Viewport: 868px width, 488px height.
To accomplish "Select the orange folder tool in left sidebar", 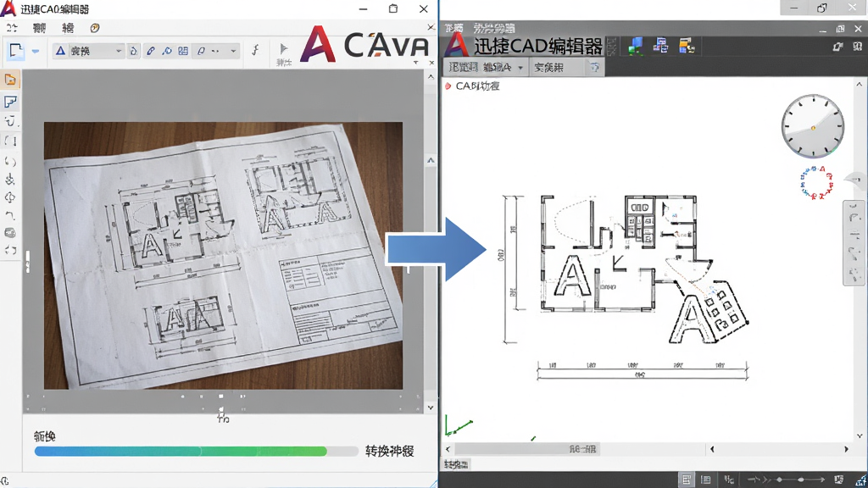I will pos(10,80).
